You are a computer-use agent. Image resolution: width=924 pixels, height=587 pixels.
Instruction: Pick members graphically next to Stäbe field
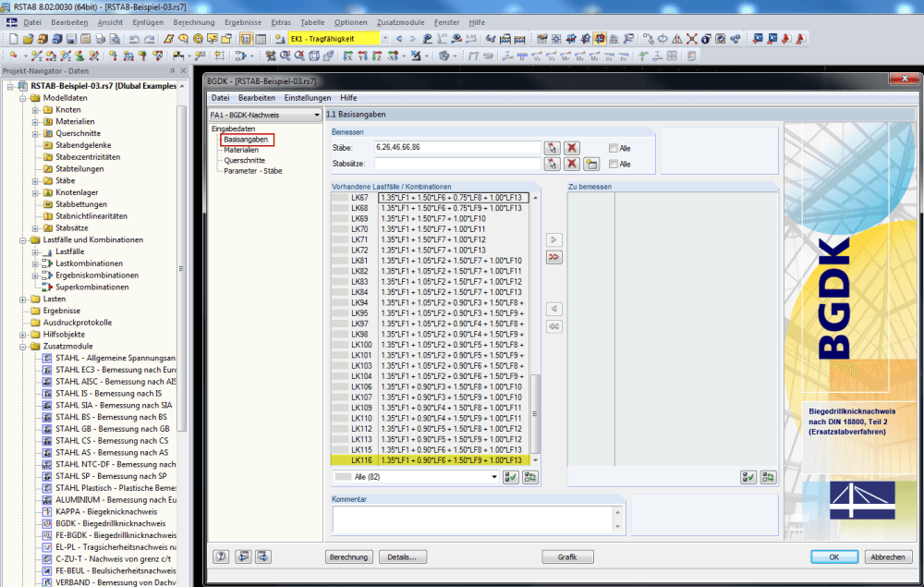(x=553, y=148)
